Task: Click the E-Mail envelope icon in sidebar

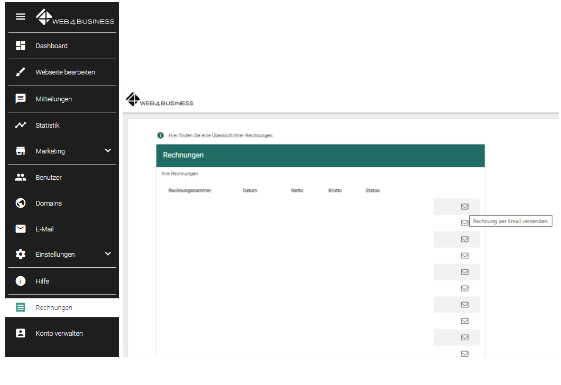Action: (x=20, y=229)
